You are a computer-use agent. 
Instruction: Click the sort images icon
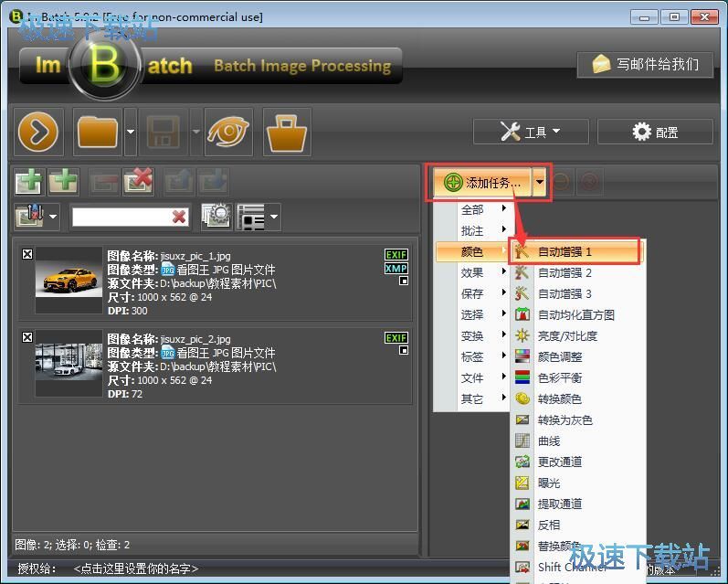point(30,216)
